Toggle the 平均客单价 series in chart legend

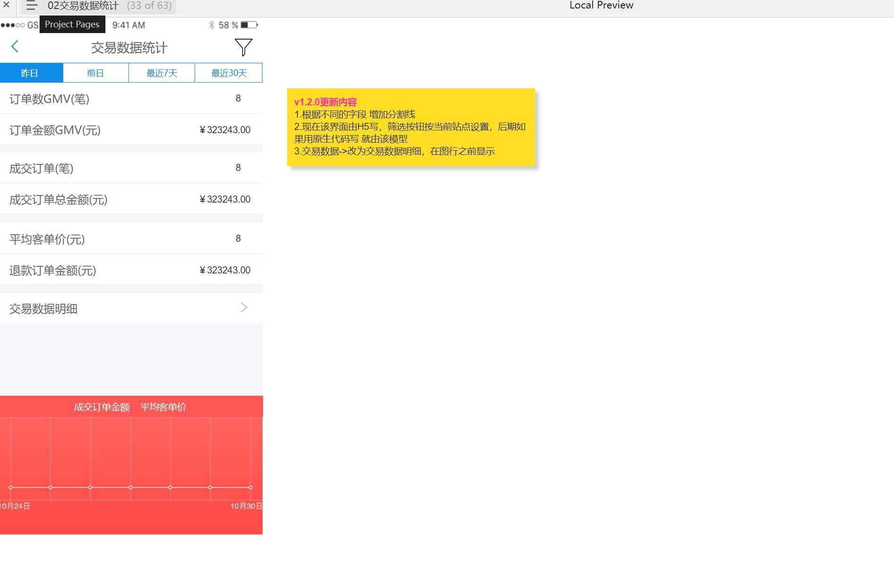click(163, 407)
